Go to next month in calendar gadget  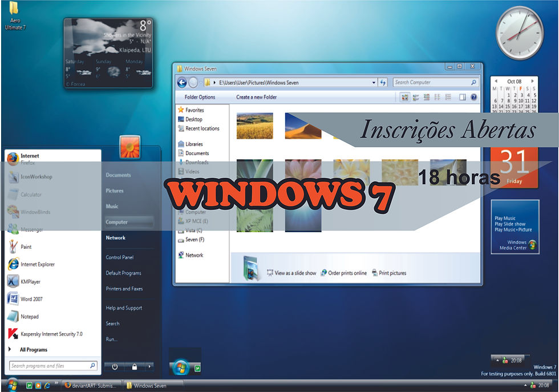(x=532, y=81)
